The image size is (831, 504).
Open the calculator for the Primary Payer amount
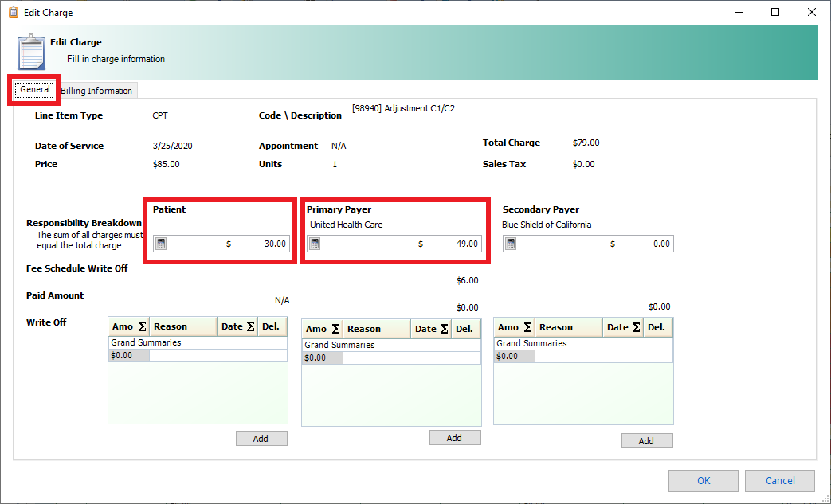tap(314, 243)
